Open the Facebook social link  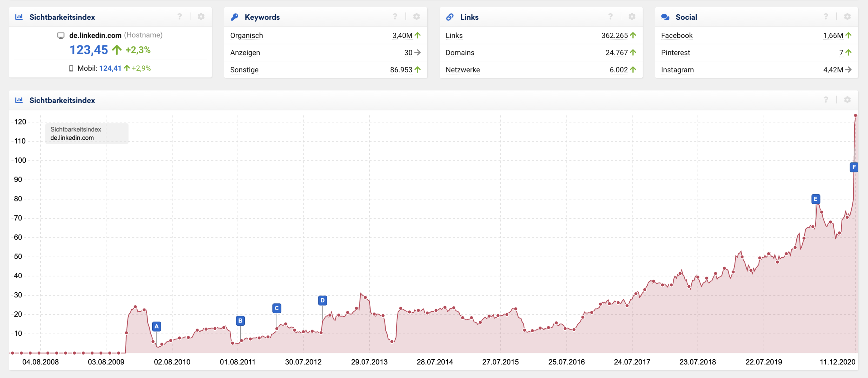677,35
